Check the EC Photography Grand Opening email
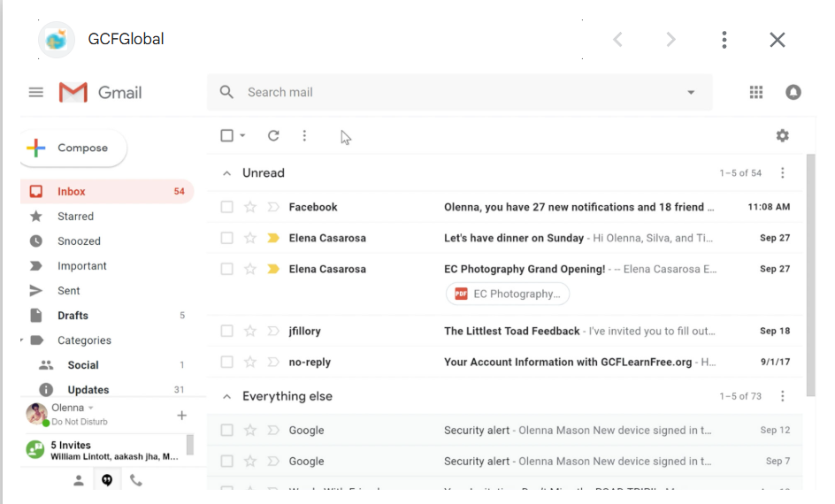This screenshot has width=835, height=504. [226, 270]
